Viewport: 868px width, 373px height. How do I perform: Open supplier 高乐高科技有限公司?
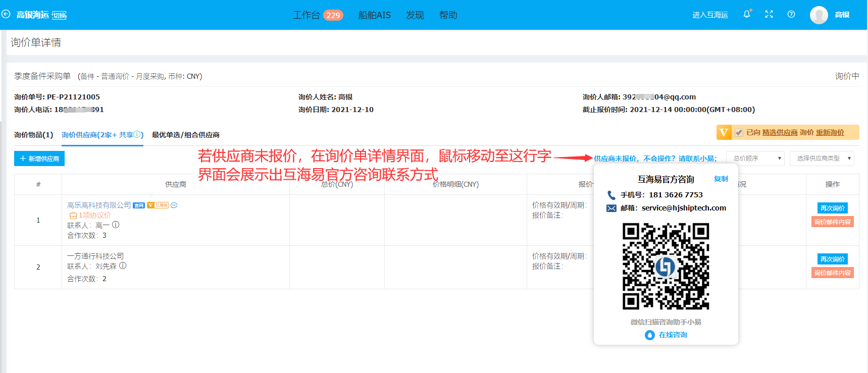coord(99,205)
